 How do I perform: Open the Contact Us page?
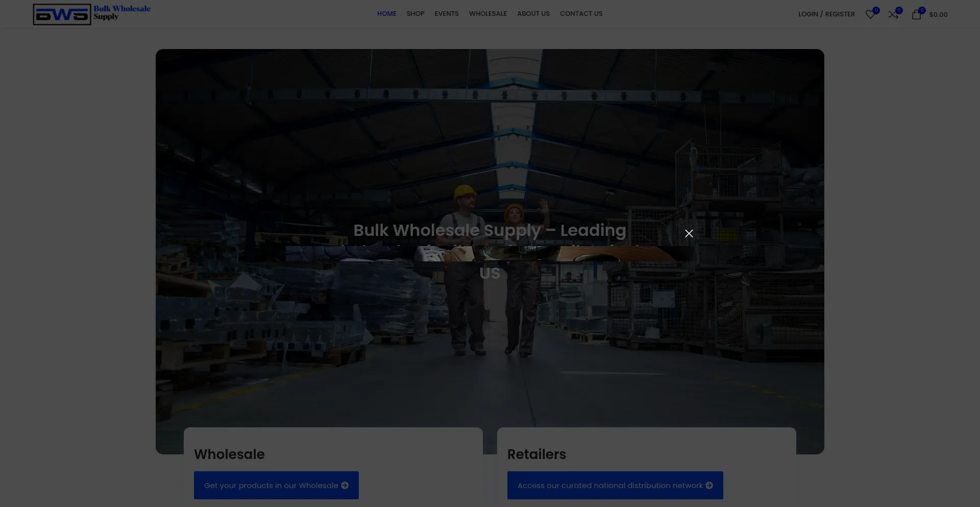pyautogui.click(x=581, y=14)
